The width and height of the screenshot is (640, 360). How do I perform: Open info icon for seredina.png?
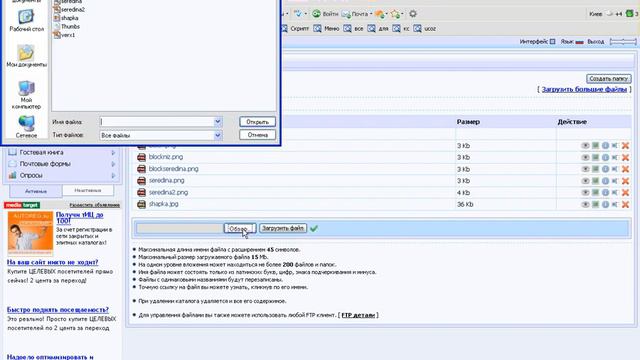click(605, 181)
